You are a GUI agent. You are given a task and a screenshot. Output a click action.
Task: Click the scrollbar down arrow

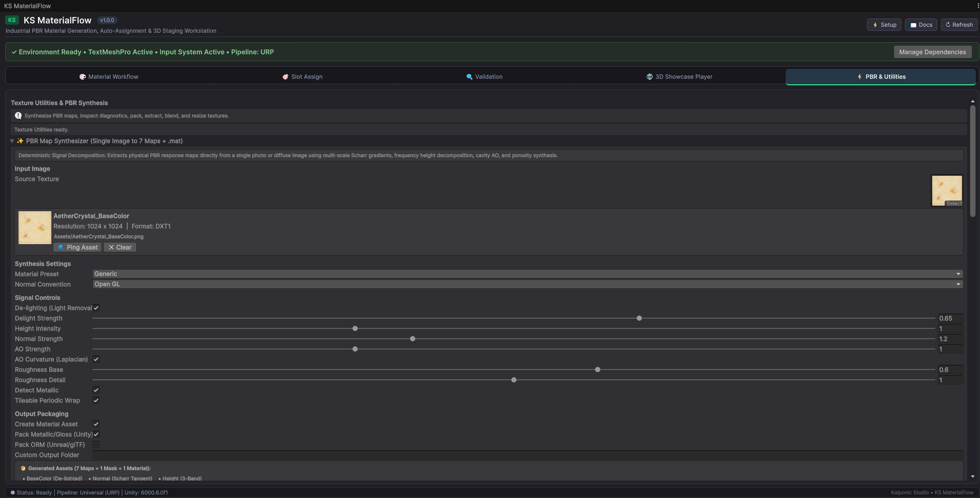coord(972,476)
